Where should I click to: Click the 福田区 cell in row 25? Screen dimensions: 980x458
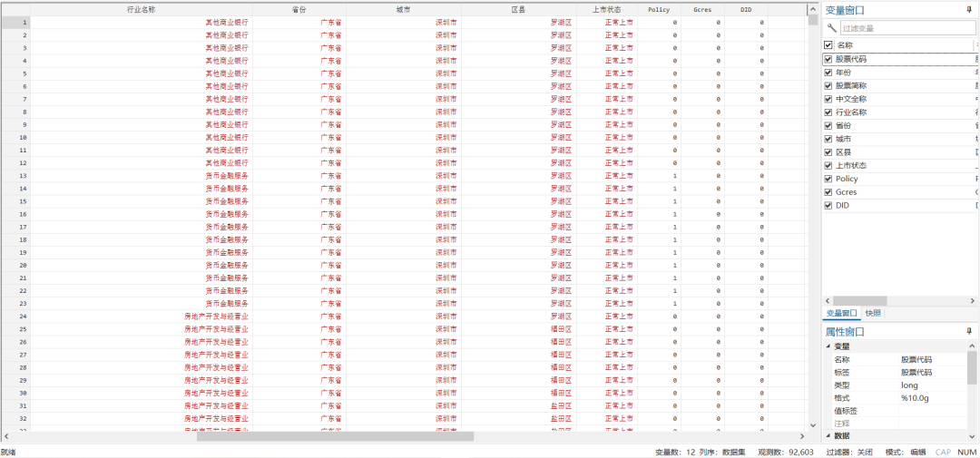tap(519, 328)
